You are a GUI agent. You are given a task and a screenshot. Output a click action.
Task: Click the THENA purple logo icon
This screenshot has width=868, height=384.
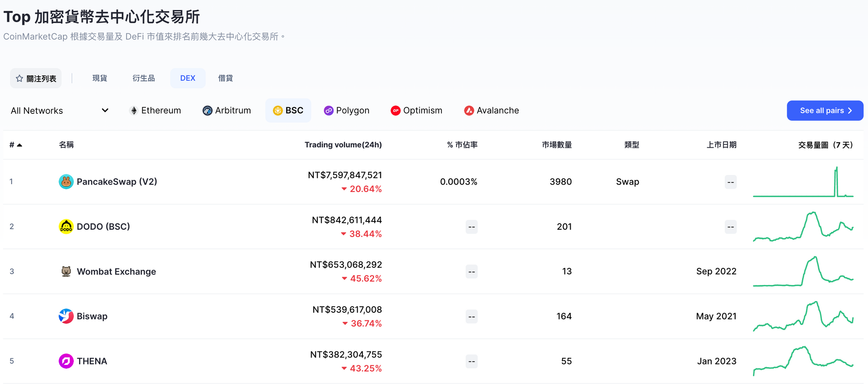click(x=66, y=361)
